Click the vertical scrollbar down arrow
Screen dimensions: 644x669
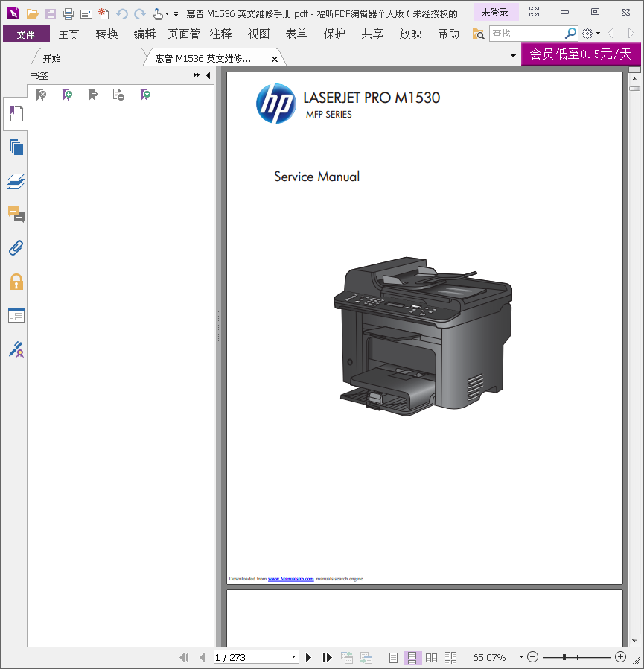pos(634,641)
